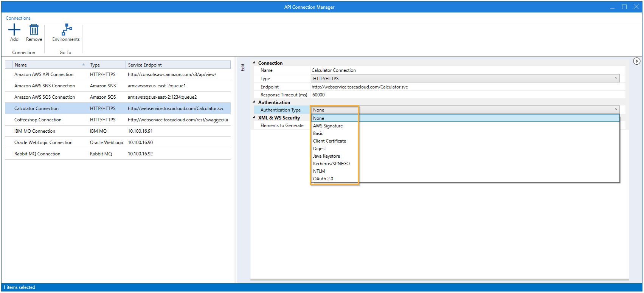Select OAuth 2.0 authentication option
This screenshot has height=293, width=644.
(x=323, y=179)
